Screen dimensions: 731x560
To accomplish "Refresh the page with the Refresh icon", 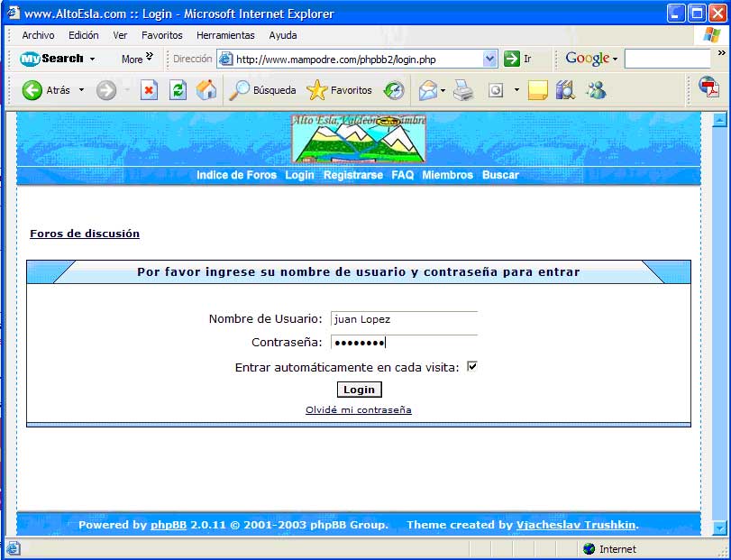I will 178,90.
